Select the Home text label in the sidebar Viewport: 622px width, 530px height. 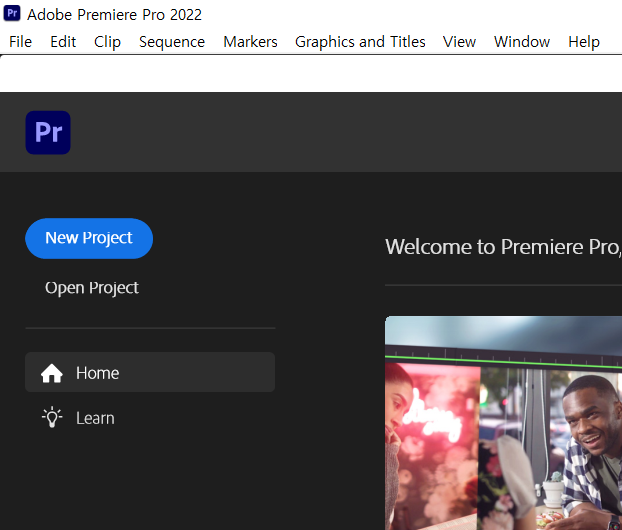click(x=98, y=373)
